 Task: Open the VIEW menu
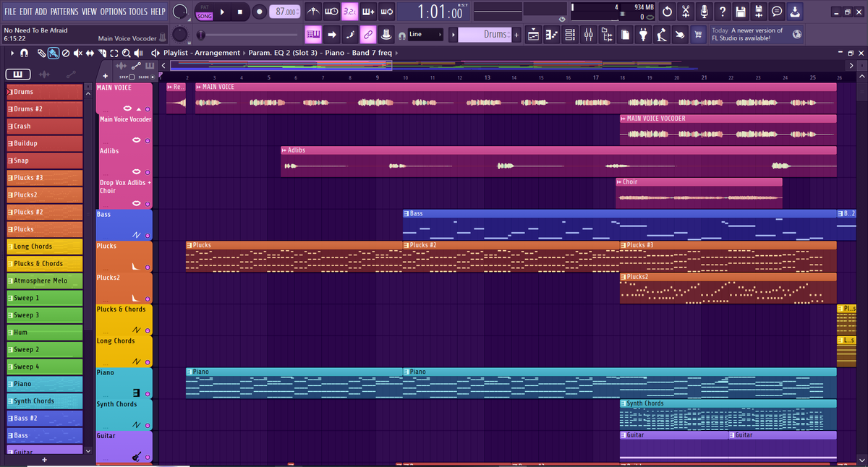89,12
